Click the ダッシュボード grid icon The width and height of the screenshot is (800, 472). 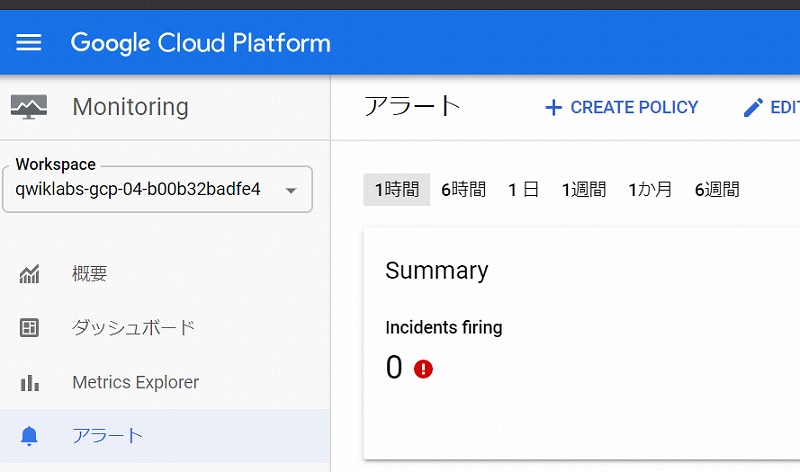(x=29, y=328)
